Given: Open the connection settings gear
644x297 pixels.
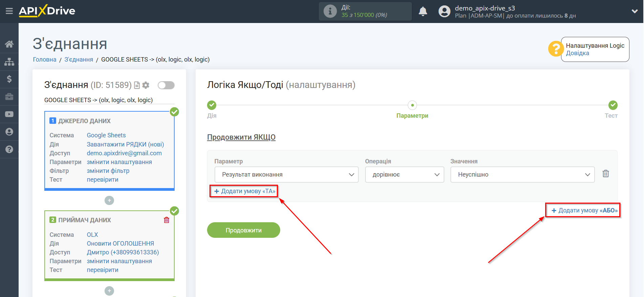Looking at the screenshot, I should pyautogui.click(x=146, y=85).
